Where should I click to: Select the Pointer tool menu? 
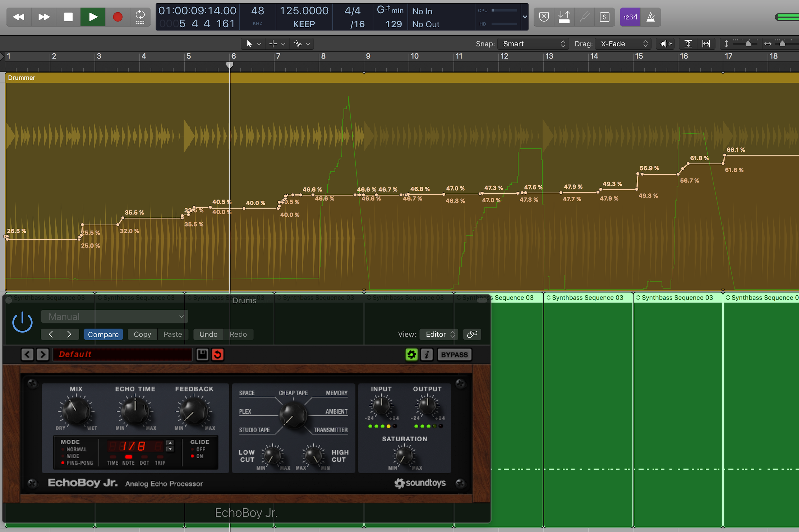pos(253,44)
